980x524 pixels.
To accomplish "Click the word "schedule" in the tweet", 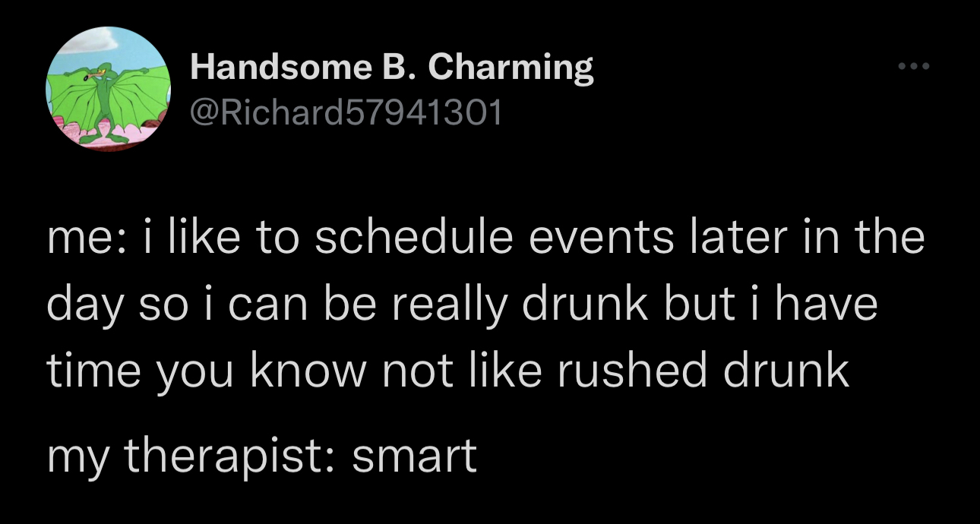I will [411, 238].
